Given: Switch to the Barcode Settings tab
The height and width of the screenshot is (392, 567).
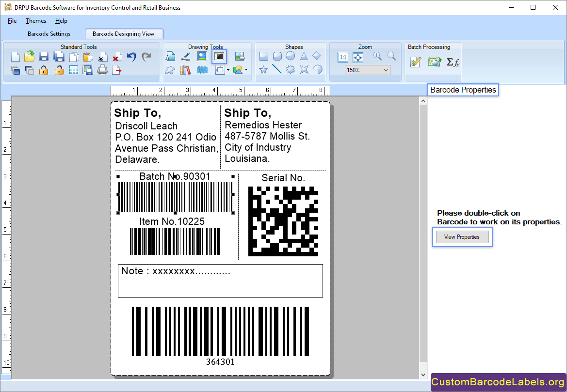Looking at the screenshot, I should (49, 34).
